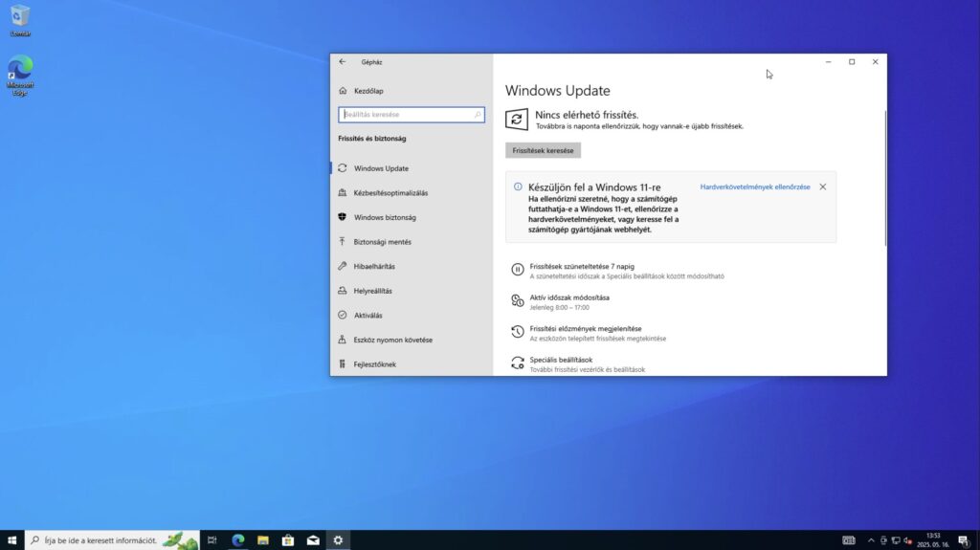Maximize the Settings window
This screenshot has height=550, width=980.
[851, 62]
